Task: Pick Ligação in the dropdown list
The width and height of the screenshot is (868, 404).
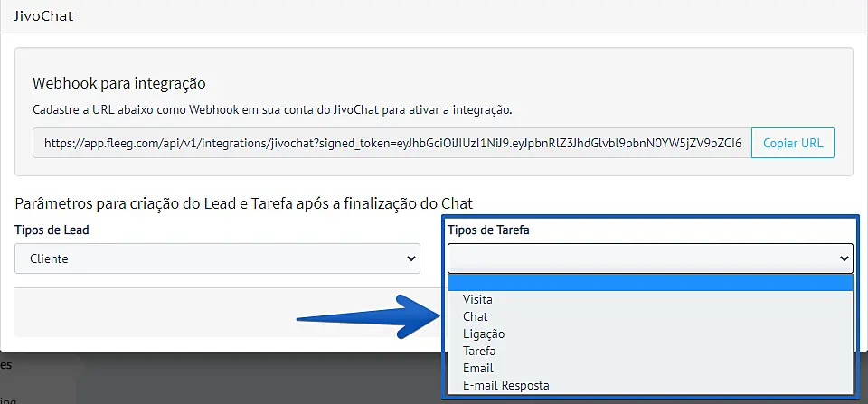Action: pos(484,334)
